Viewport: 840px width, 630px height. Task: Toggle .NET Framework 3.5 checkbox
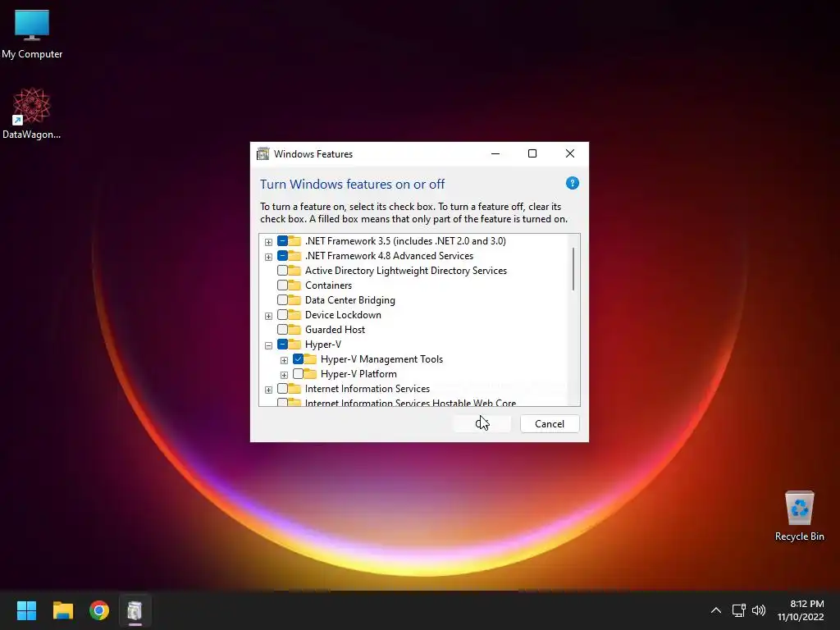click(x=282, y=241)
